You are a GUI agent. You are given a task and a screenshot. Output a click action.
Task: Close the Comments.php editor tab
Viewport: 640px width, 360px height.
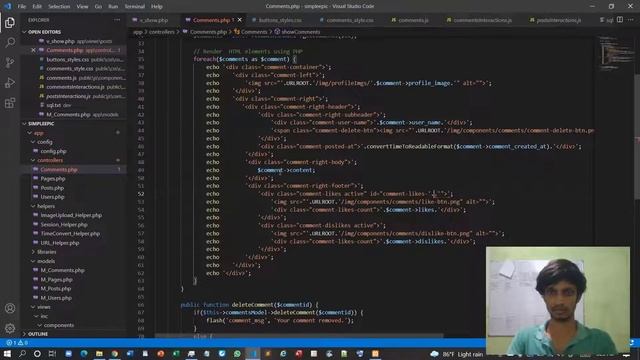click(240, 20)
